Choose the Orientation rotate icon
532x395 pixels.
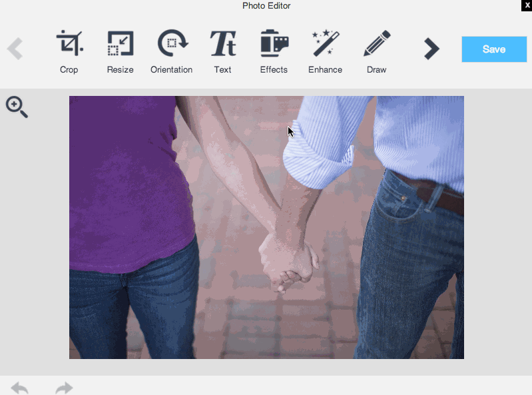(x=172, y=44)
